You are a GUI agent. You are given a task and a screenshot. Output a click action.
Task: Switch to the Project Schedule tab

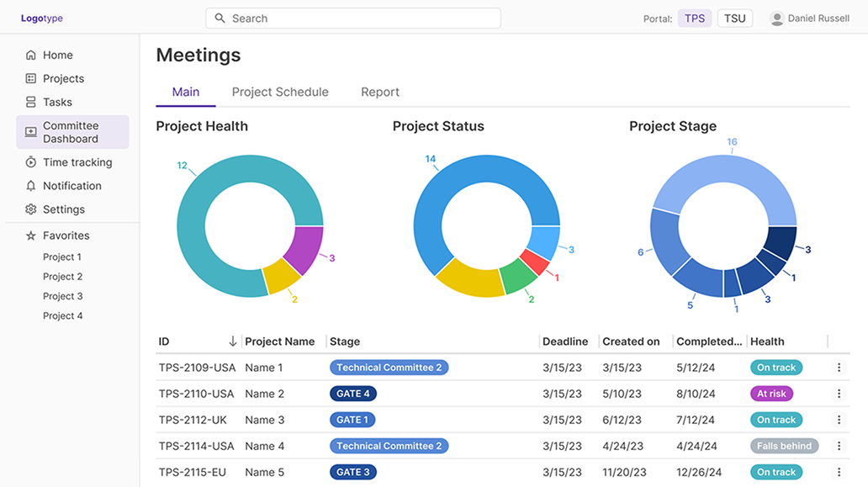coord(280,93)
